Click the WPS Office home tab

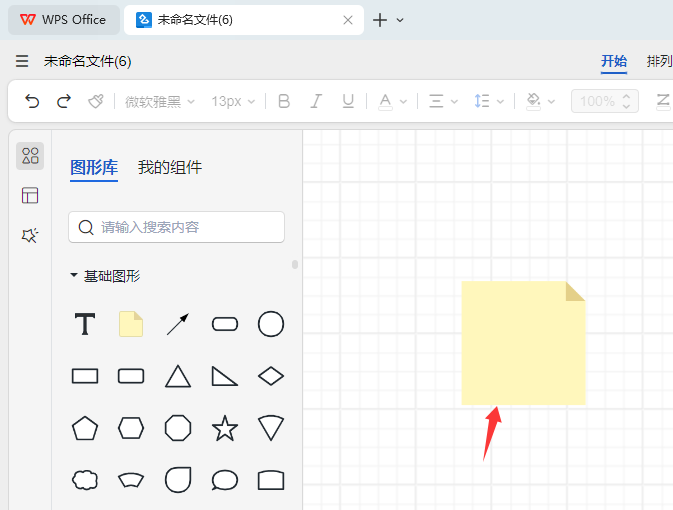pyautogui.click(x=64, y=20)
